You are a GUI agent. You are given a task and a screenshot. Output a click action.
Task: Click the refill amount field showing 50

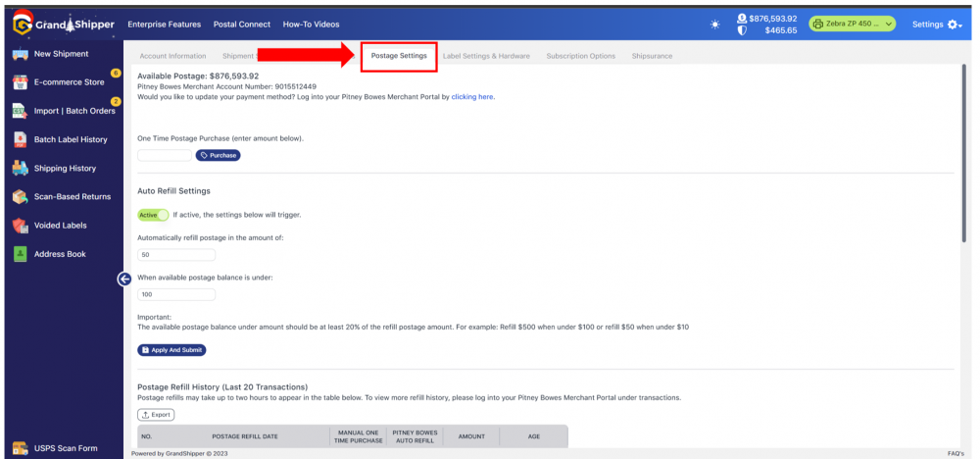pos(176,255)
